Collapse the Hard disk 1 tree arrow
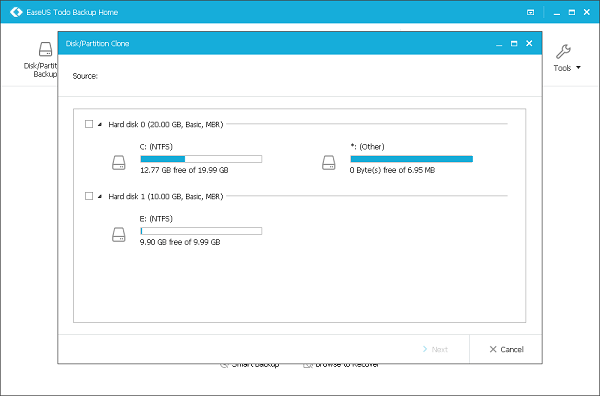 pyautogui.click(x=100, y=196)
